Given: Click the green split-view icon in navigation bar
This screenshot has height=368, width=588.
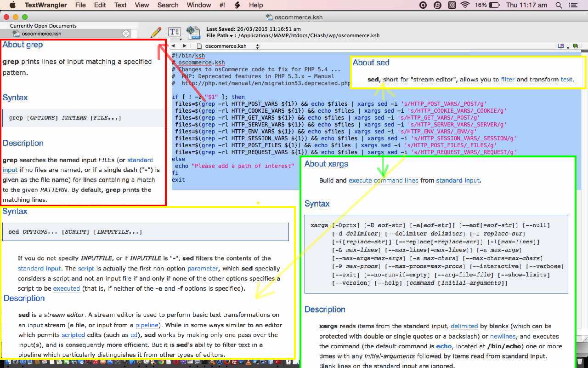Looking at the screenshot, I should tap(576, 46).
